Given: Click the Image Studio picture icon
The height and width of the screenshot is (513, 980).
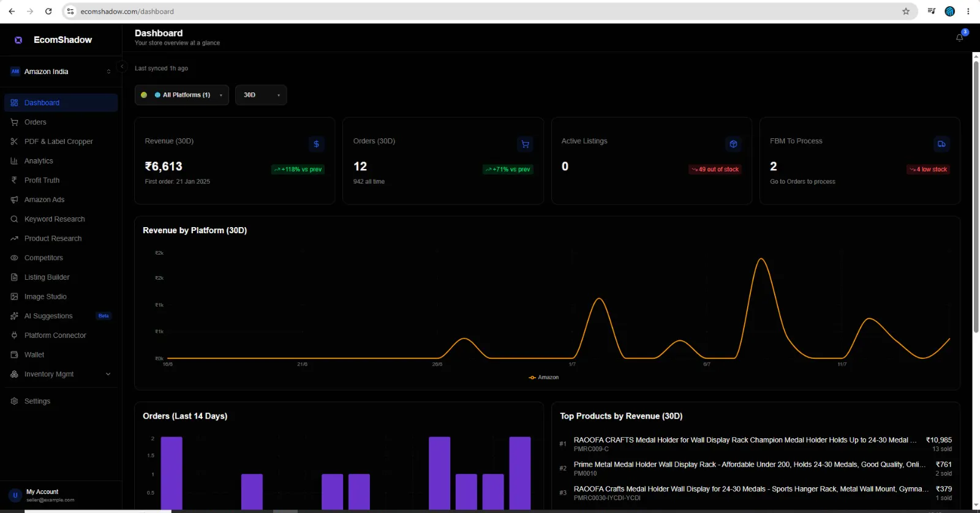Looking at the screenshot, I should click(14, 297).
